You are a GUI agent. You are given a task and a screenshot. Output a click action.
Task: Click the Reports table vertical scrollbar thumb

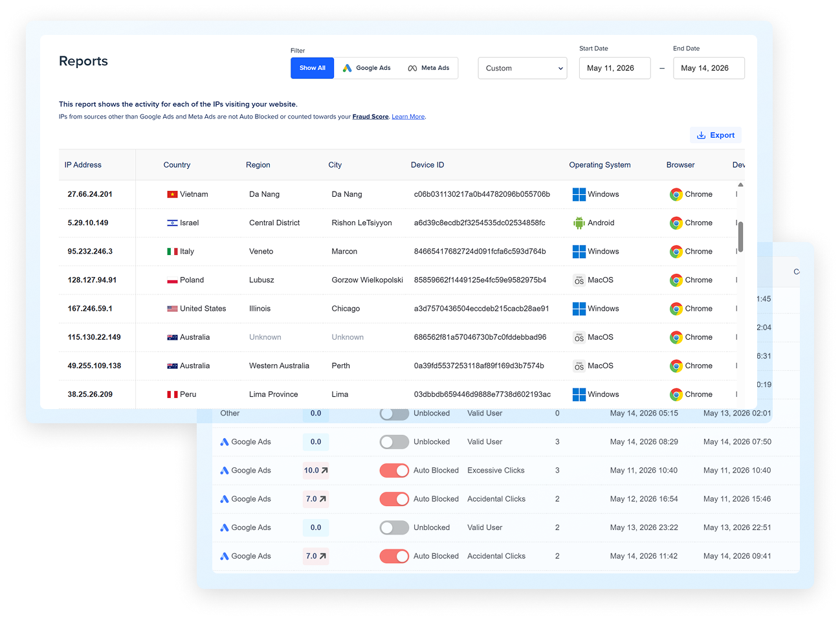coord(740,237)
